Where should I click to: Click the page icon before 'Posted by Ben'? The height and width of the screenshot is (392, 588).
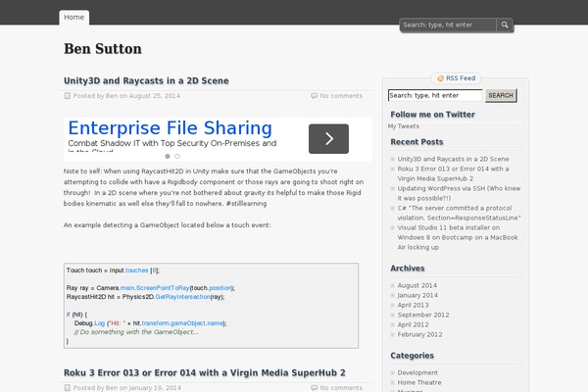point(67,96)
